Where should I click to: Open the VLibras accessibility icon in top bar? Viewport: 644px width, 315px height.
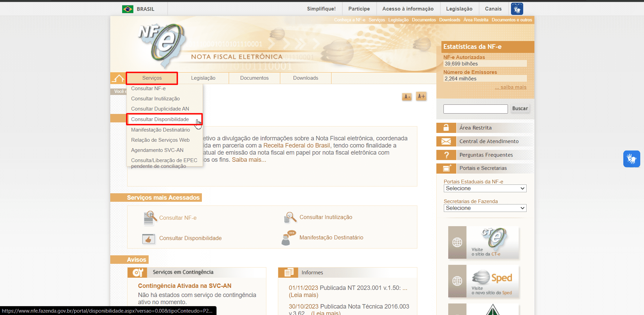pyautogui.click(x=517, y=9)
